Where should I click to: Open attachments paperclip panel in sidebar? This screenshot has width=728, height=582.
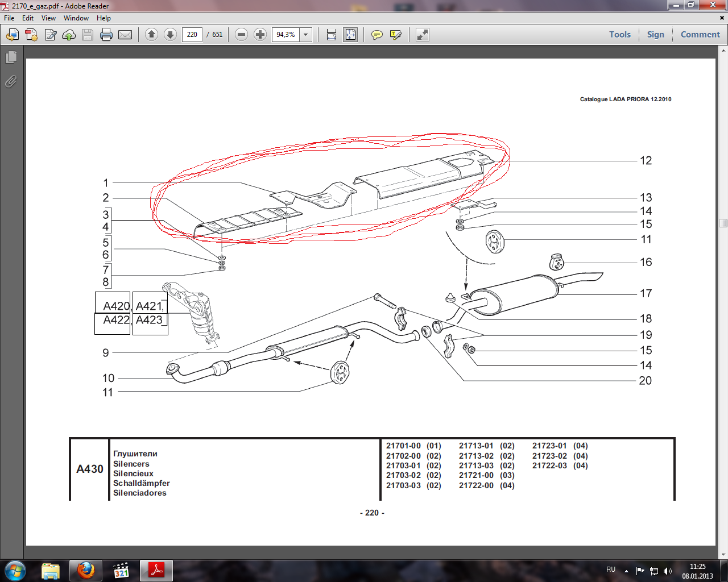coord(11,81)
